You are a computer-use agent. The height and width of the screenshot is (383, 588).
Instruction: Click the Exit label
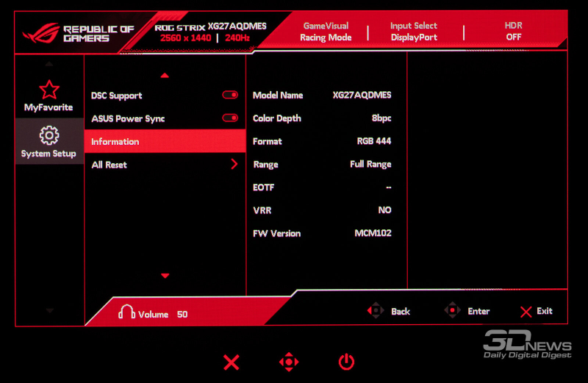coord(544,311)
